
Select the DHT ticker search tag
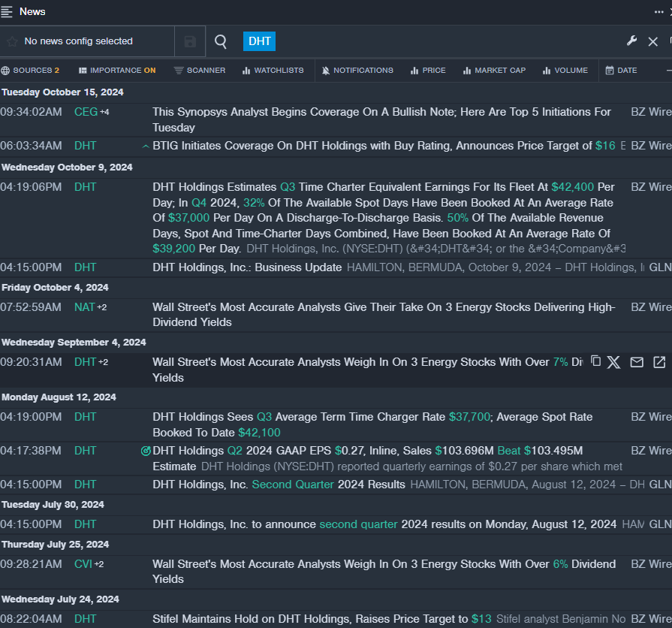tap(259, 41)
